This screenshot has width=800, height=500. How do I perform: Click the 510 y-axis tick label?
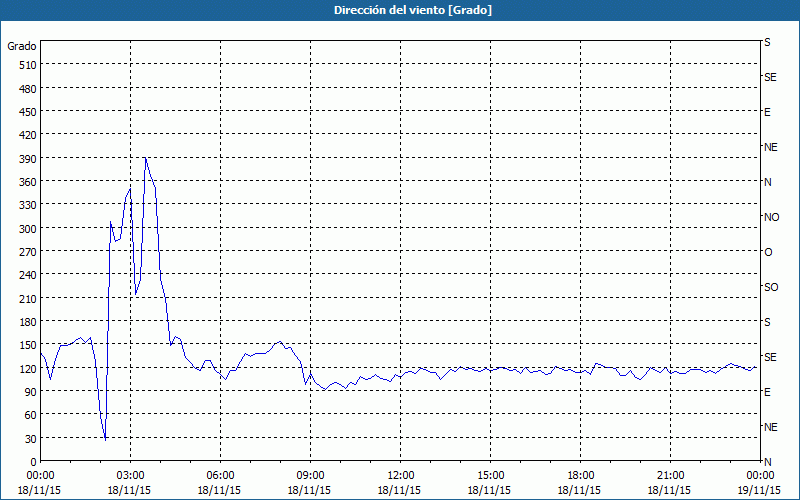pos(28,65)
